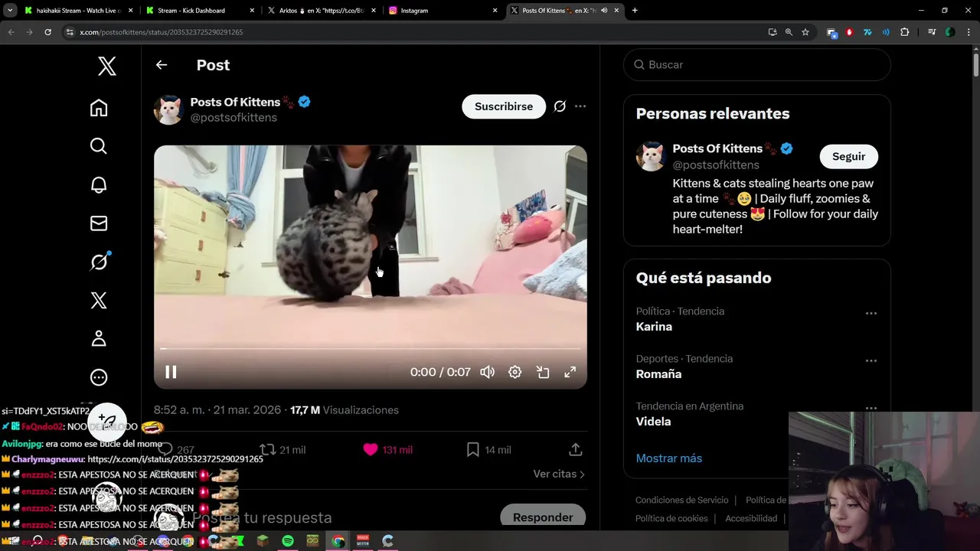Image resolution: width=980 pixels, height=551 pixels.
Task: Go to Home in X sidebar
Action: [x=99, y=108]
